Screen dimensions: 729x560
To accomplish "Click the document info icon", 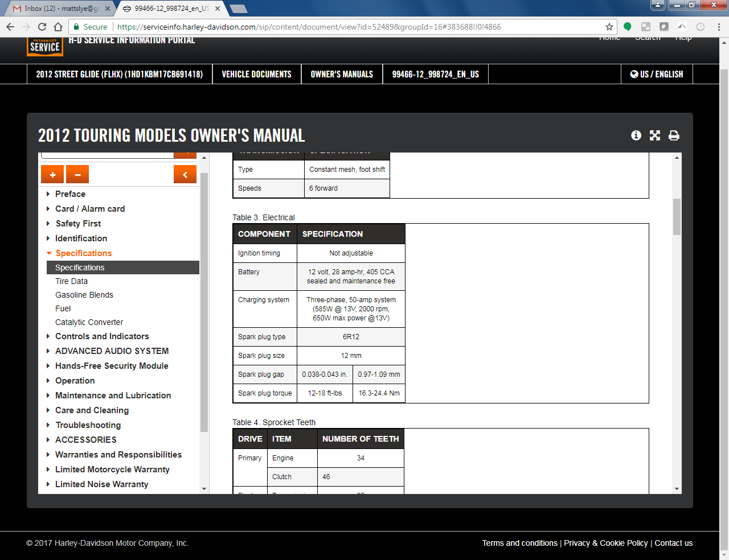I will [636, 135].
